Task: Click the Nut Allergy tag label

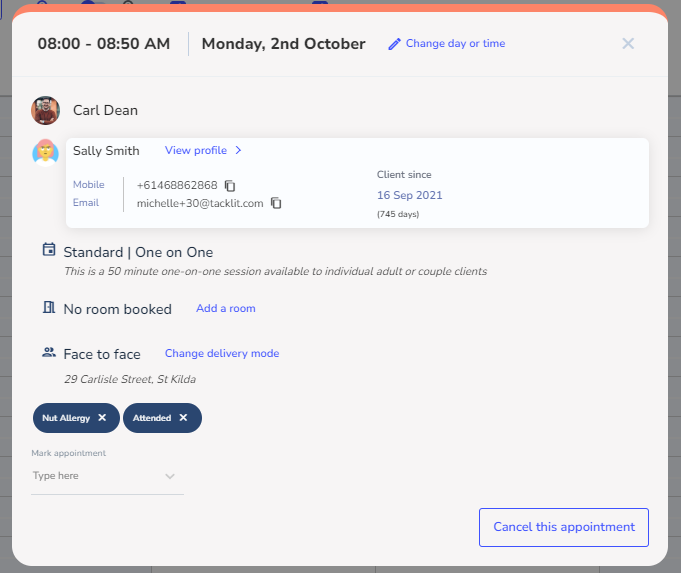Action: 66,418
